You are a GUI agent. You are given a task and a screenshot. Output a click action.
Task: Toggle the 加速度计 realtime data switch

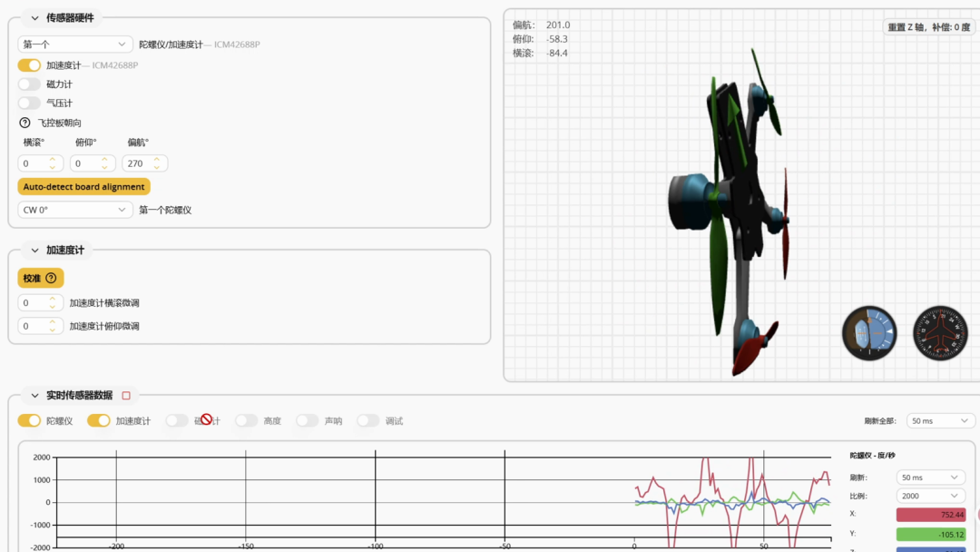[99, 420]
